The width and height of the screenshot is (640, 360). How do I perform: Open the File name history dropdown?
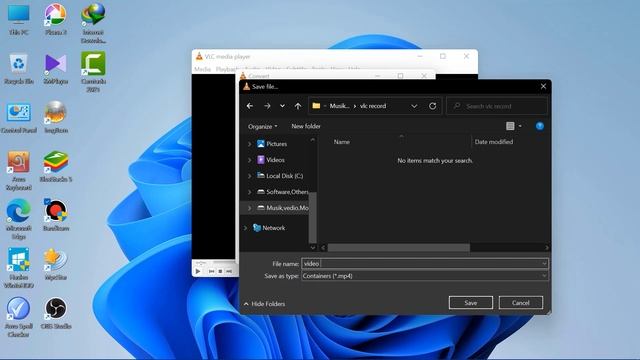click(x=544, y=264)
